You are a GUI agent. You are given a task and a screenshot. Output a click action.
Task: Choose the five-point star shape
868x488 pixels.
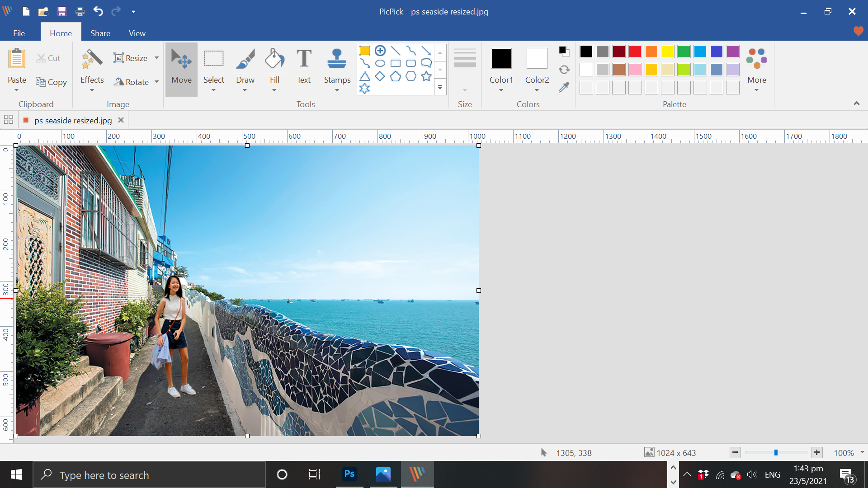click(x=426, y=76)
